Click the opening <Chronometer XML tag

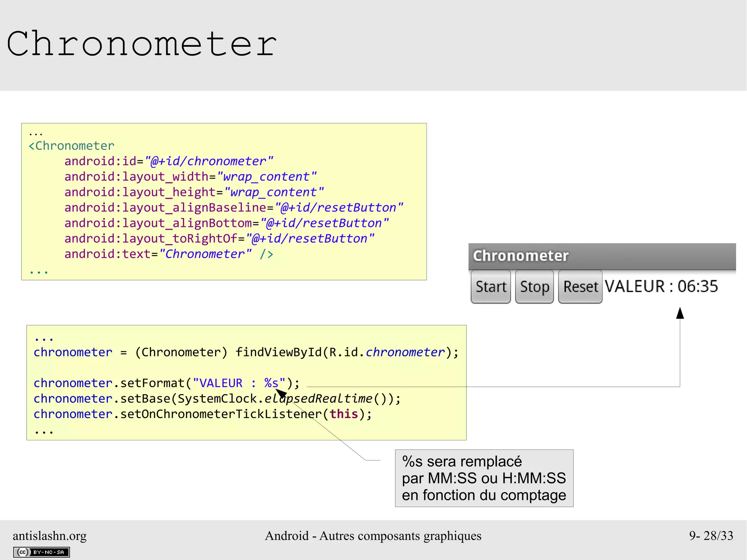pos(72,146)
